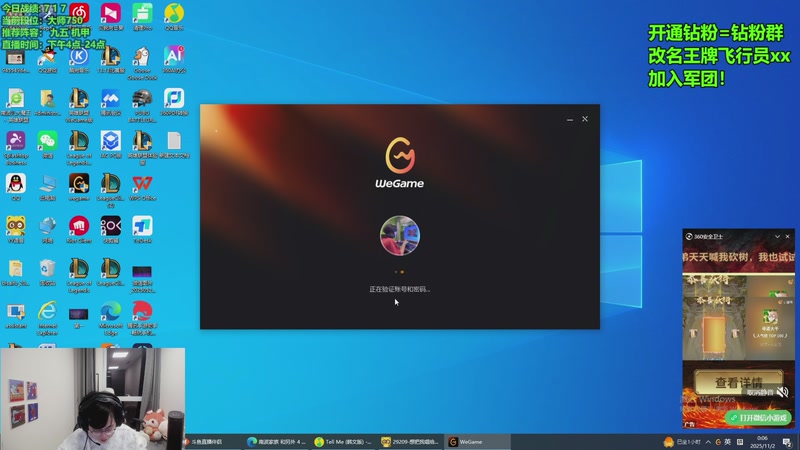
Task: Open the black-pink recorder app desktop icon
Action: click(x=111, y=226)
